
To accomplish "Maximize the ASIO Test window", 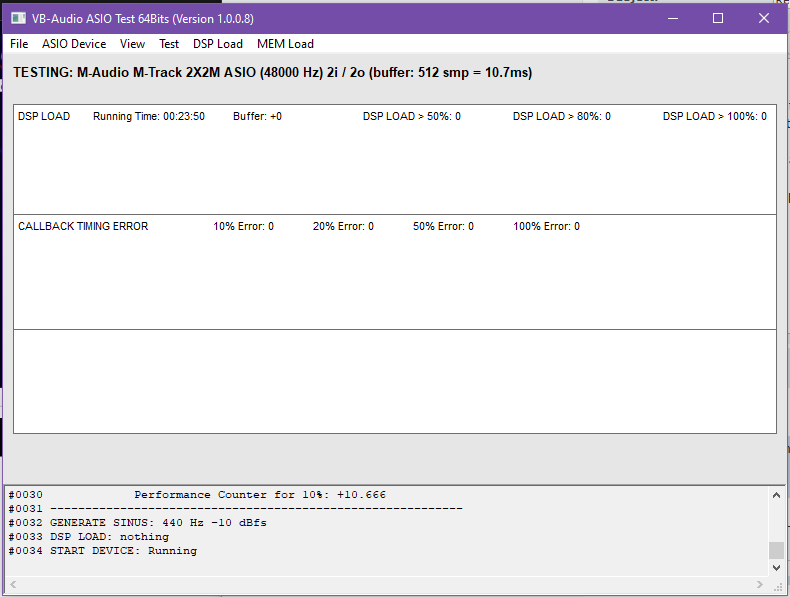I will [718, 19].
